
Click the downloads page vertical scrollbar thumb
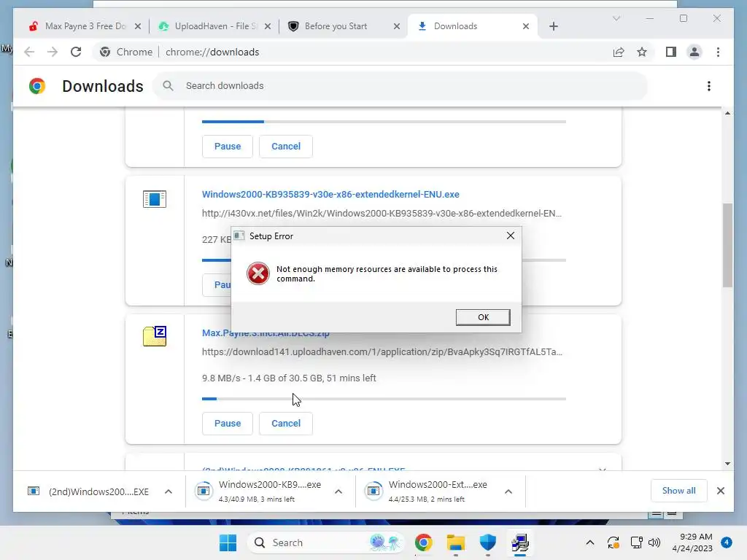click(x=727, y=245)
